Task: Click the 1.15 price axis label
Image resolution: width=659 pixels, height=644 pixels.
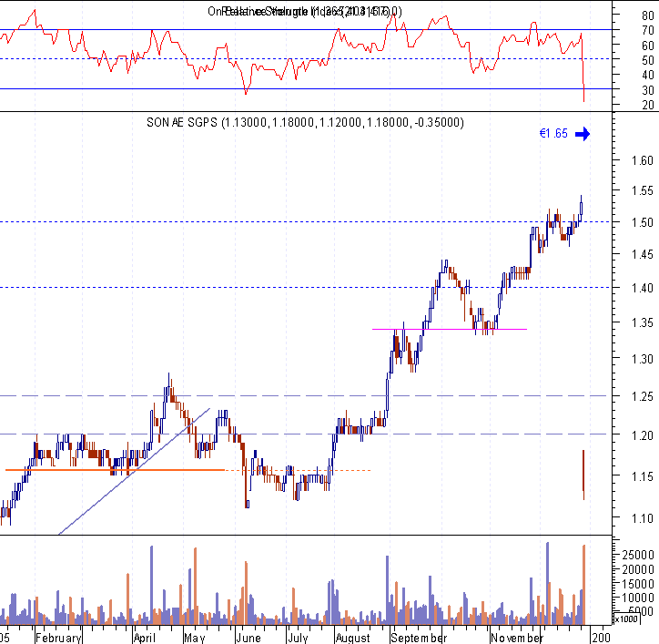Action: pos(643,476)
